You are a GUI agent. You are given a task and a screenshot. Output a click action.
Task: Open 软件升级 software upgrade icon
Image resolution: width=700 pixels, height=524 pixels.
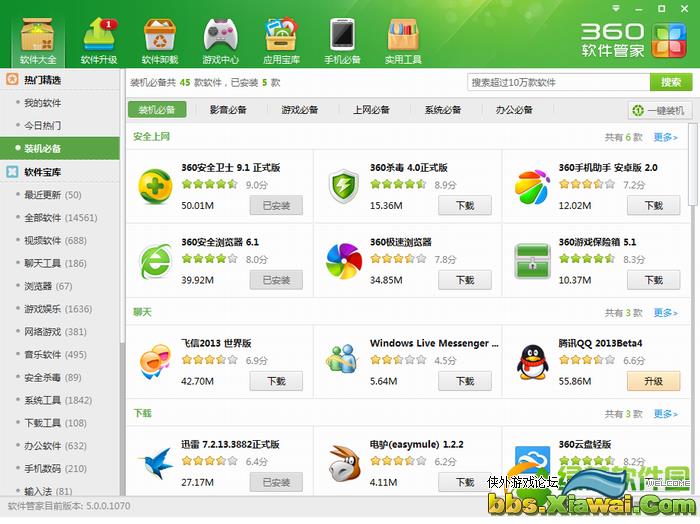tap(99, 41)
